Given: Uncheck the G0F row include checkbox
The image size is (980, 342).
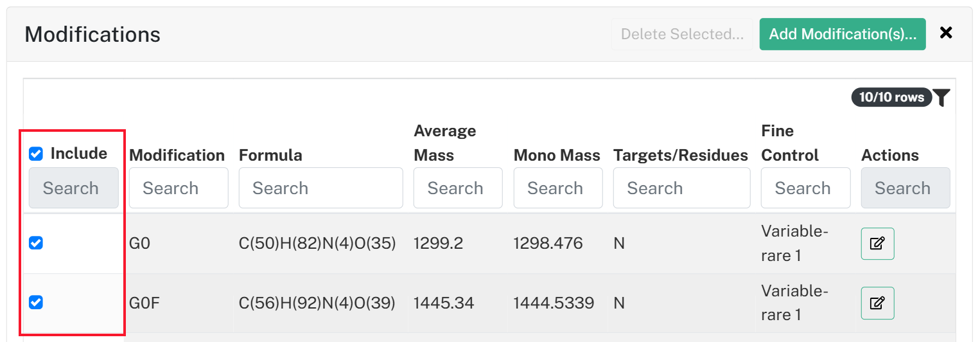Looking at the screenshot, I should pyautogui.click(x=36, y=302).
